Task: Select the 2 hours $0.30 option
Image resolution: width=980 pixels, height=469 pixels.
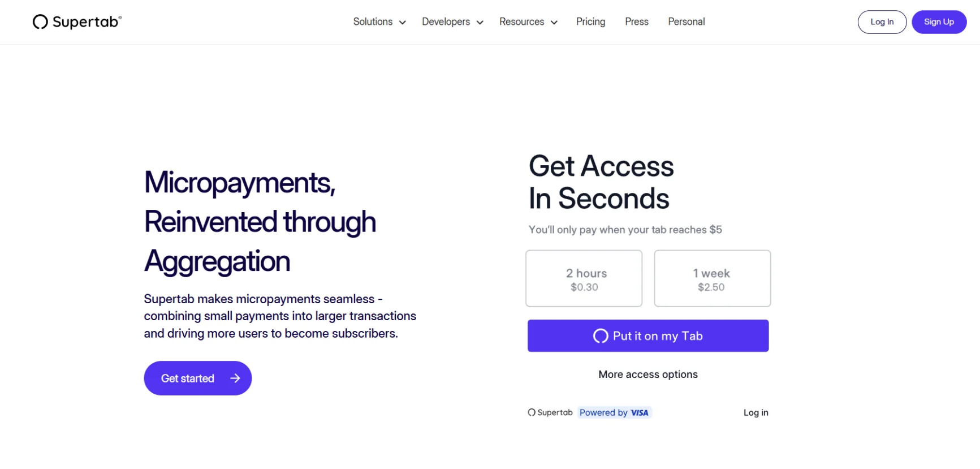Action: pyautogui.click(x=584, y=279)
